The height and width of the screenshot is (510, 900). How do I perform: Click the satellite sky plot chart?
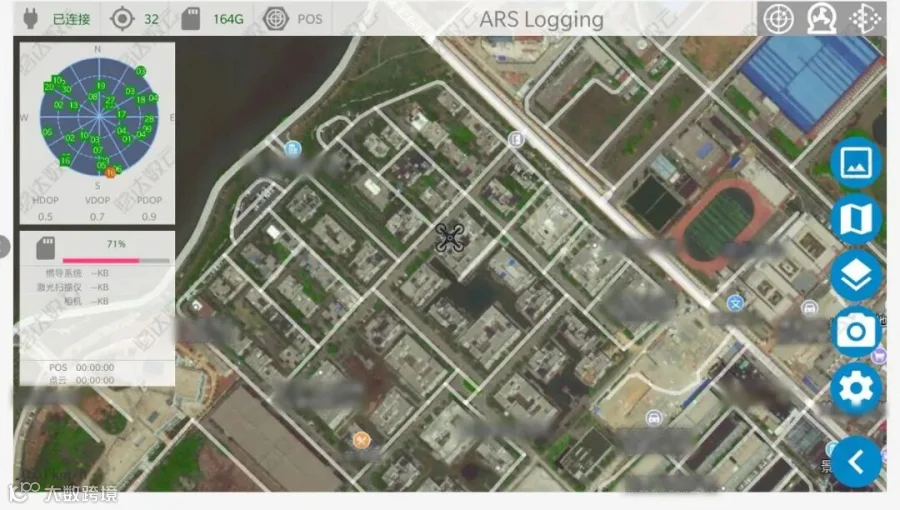99,116
